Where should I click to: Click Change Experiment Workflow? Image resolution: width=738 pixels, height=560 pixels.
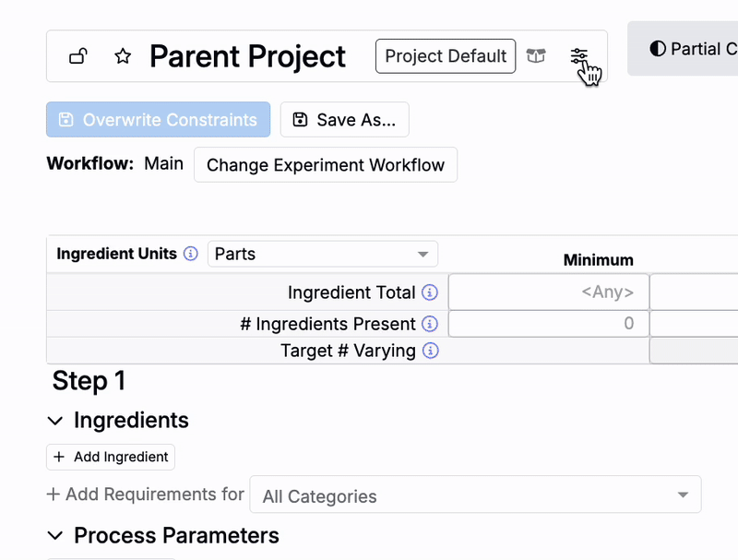[325, 165]
